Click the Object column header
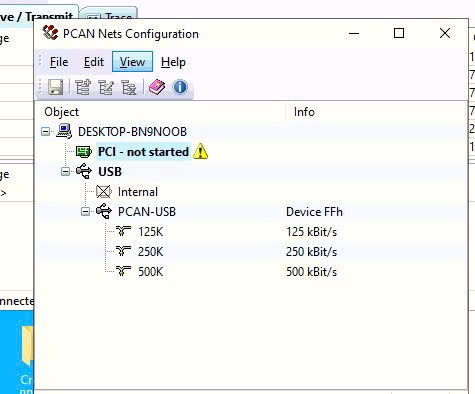This screenshot has width=475, height=394. click(x=160, y=112)
